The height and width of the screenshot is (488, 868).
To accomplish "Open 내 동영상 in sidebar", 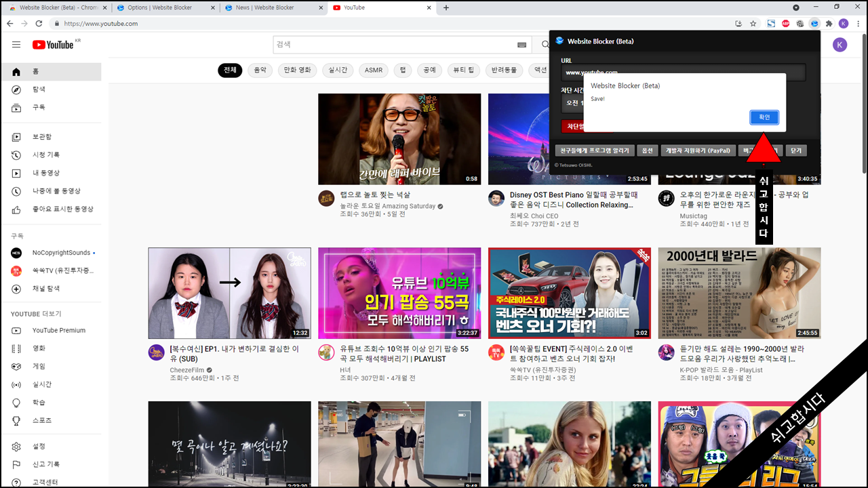I will (51, 173).
